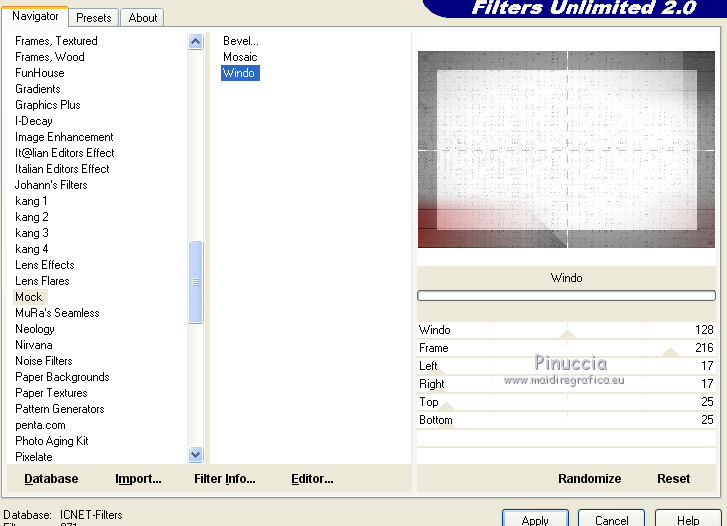Reset the filter parameters

pos(673,479)
